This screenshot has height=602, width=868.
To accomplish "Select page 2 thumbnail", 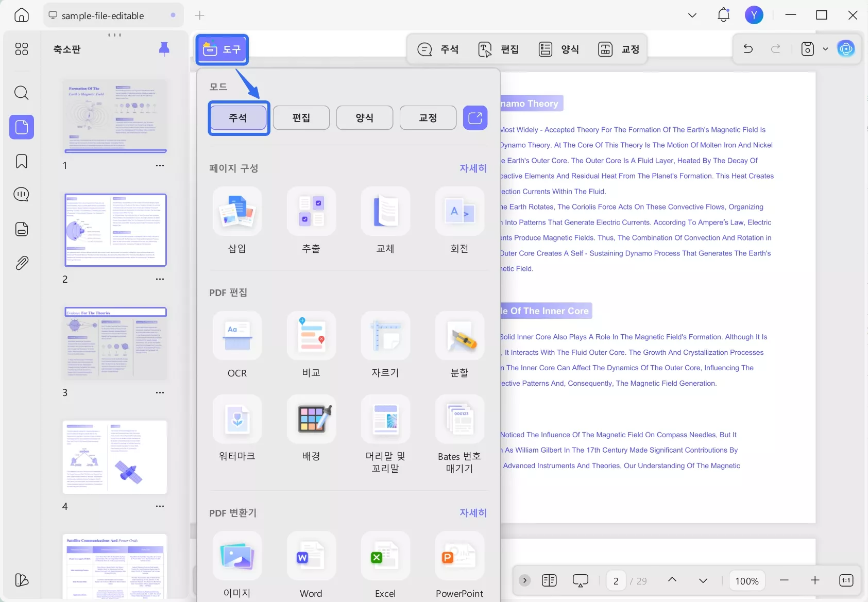I will 115,230.
